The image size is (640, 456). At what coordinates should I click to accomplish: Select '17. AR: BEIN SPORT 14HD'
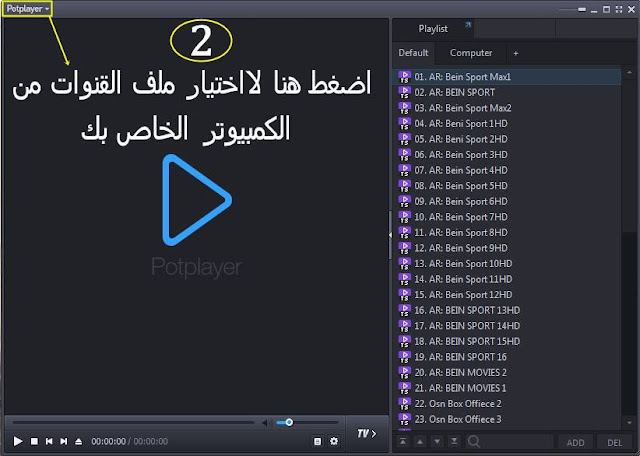(509, 326)
